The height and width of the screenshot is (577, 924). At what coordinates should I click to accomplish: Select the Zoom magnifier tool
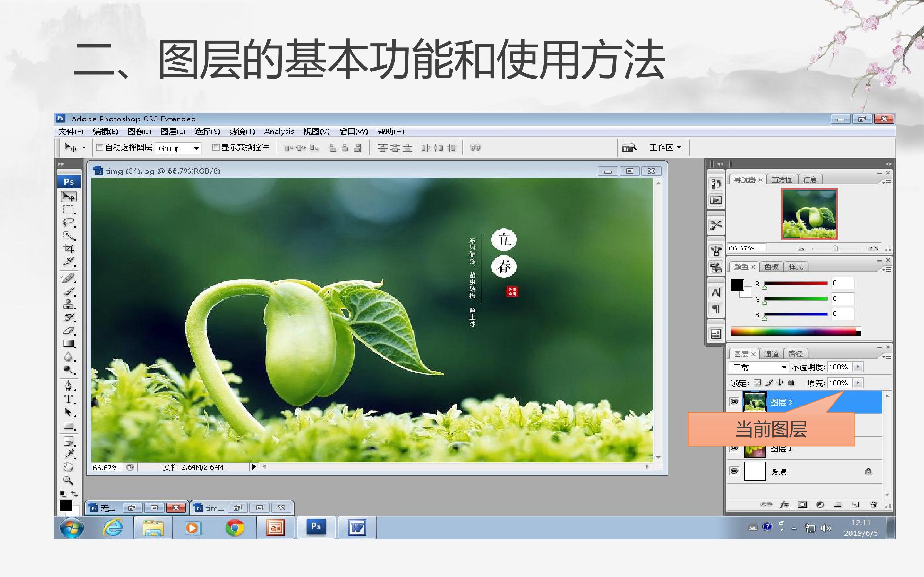point(69,480)
